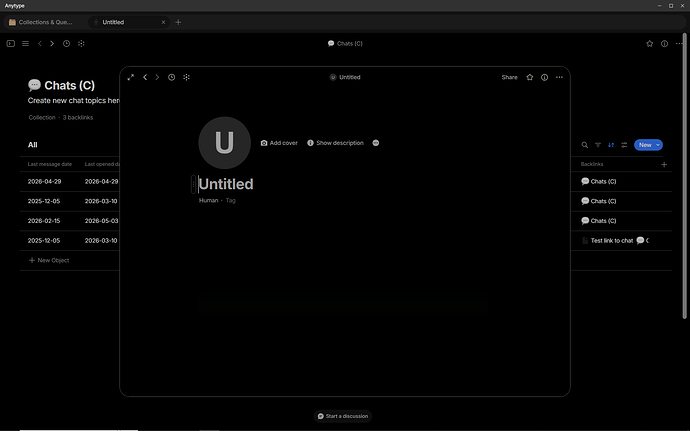Expand the popup to full screen

pyautogui.click(x=131, y=77)
